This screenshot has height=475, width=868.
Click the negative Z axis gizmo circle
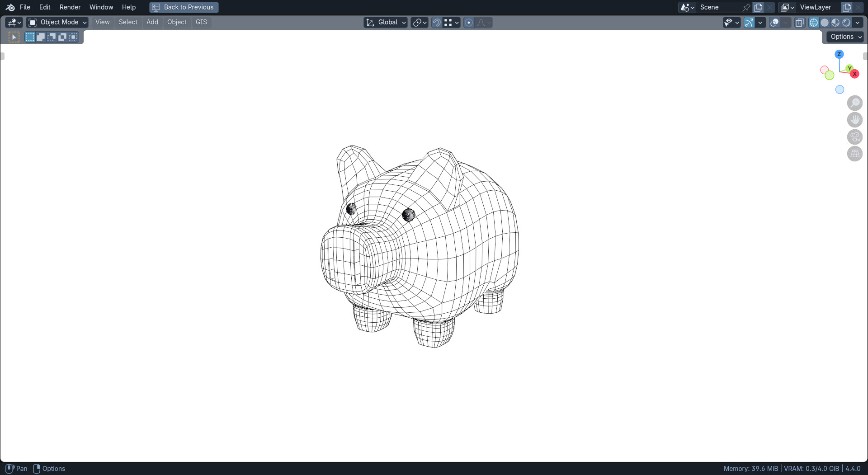coord(840,89)
